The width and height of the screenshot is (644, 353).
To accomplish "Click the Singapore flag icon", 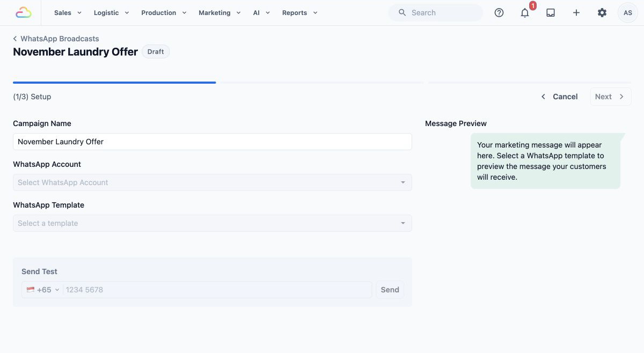I will click(31, 290).
